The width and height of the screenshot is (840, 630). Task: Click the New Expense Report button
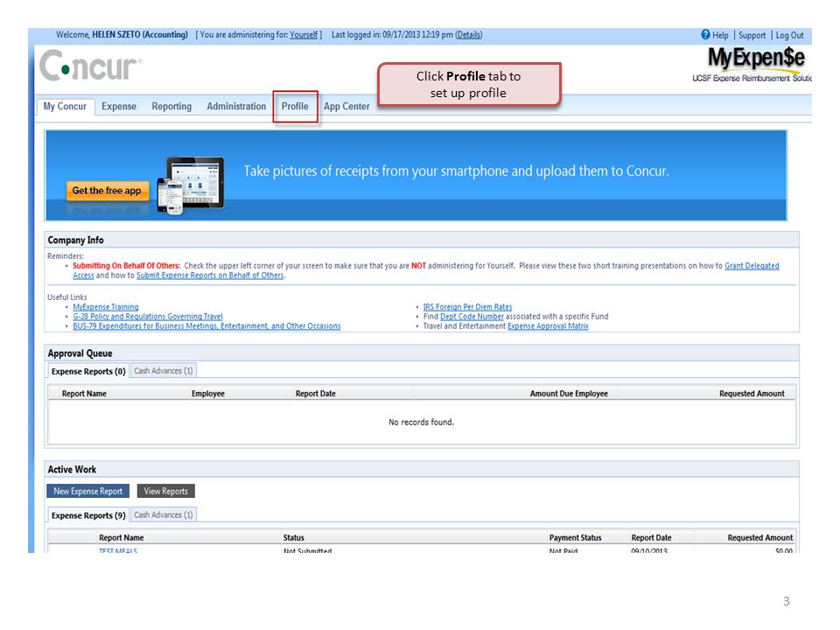pos(87,491)
